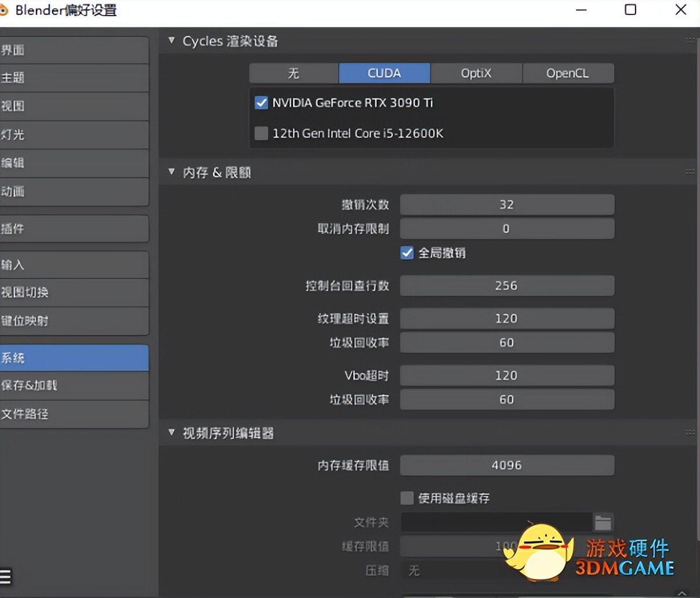Click the 纹理超时设置 field showing 120

coord(507,319)
